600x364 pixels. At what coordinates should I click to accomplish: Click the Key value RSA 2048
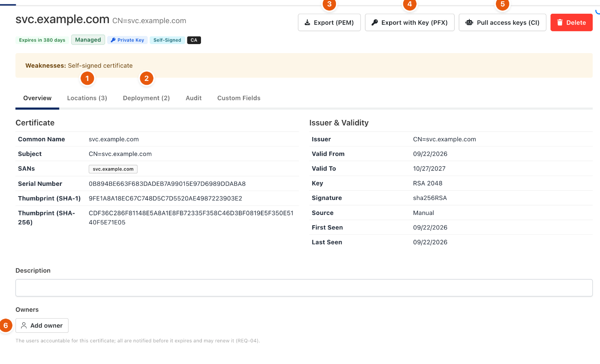click(x=428, y=183)
